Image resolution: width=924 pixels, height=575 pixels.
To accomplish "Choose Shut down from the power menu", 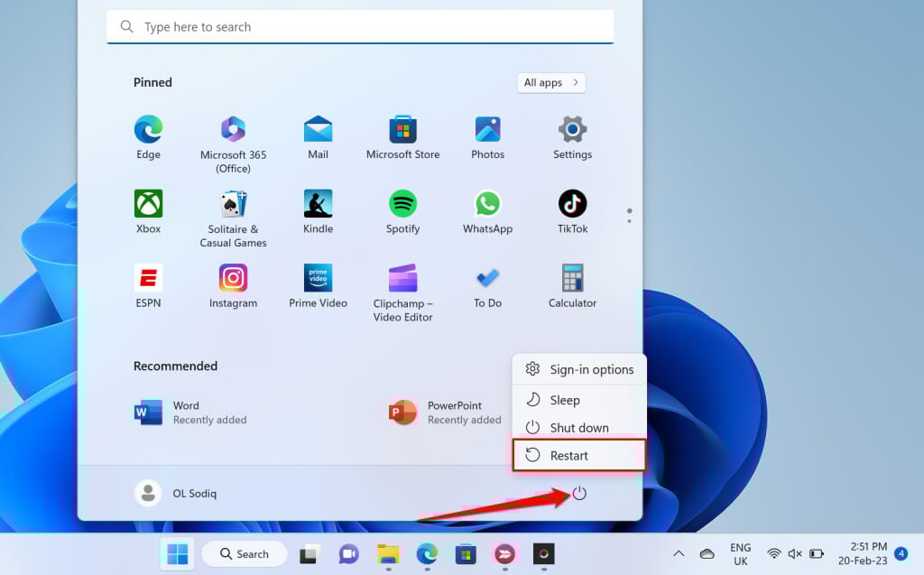I will (x=580, y=428).
